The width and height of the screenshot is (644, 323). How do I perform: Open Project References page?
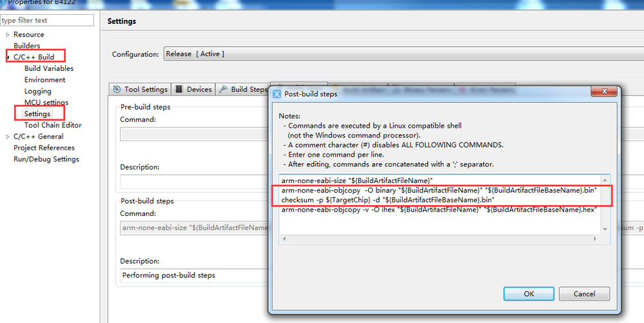click(x=44, y=148)
